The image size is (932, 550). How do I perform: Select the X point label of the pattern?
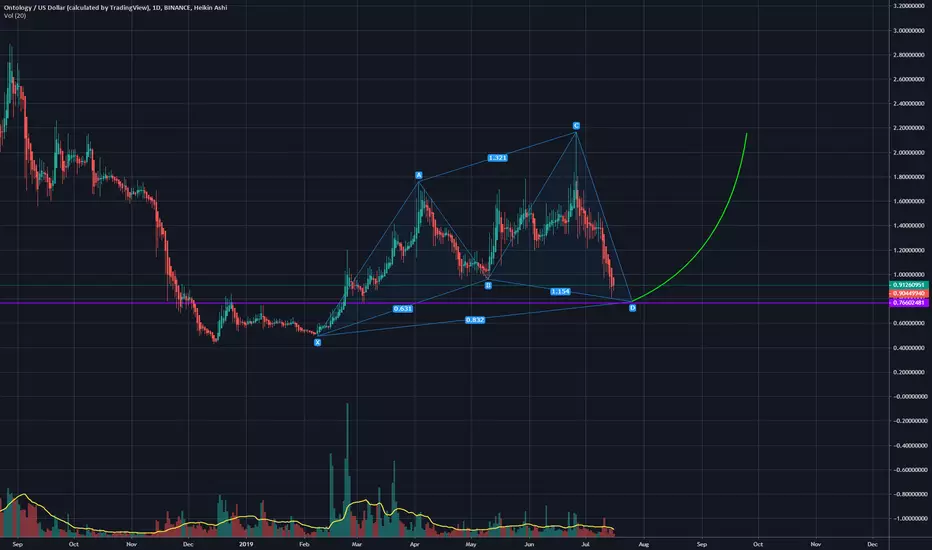(317, 342)
